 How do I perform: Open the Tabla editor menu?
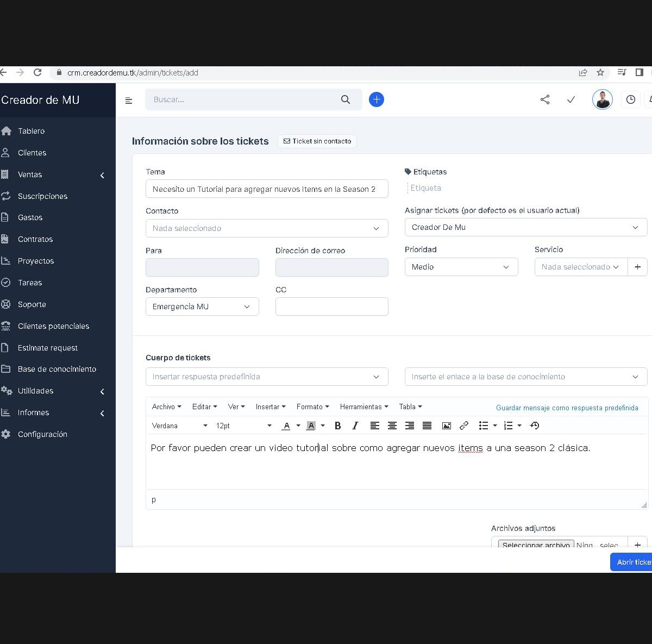410,407
